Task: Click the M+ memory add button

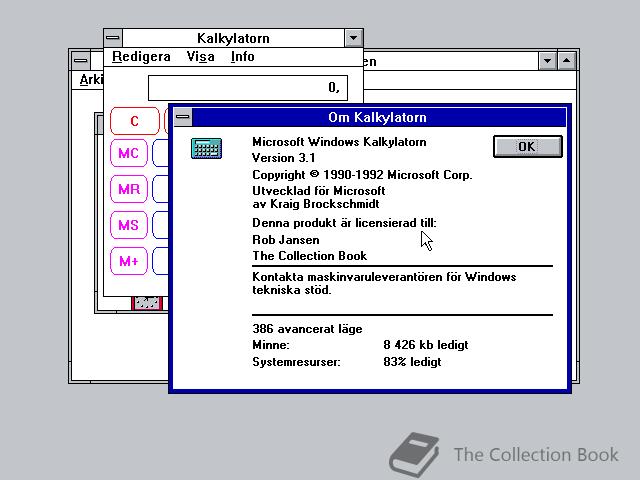Action: [129, 261]
